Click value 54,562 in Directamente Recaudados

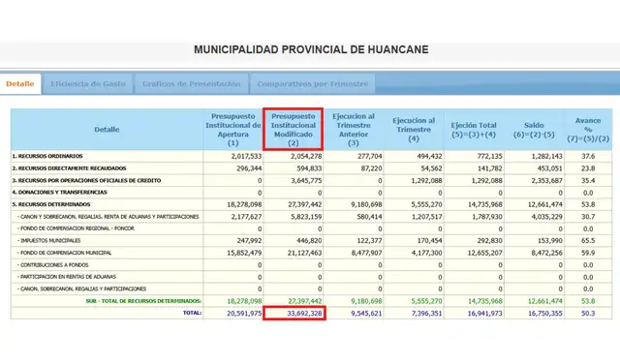point(432,168)
